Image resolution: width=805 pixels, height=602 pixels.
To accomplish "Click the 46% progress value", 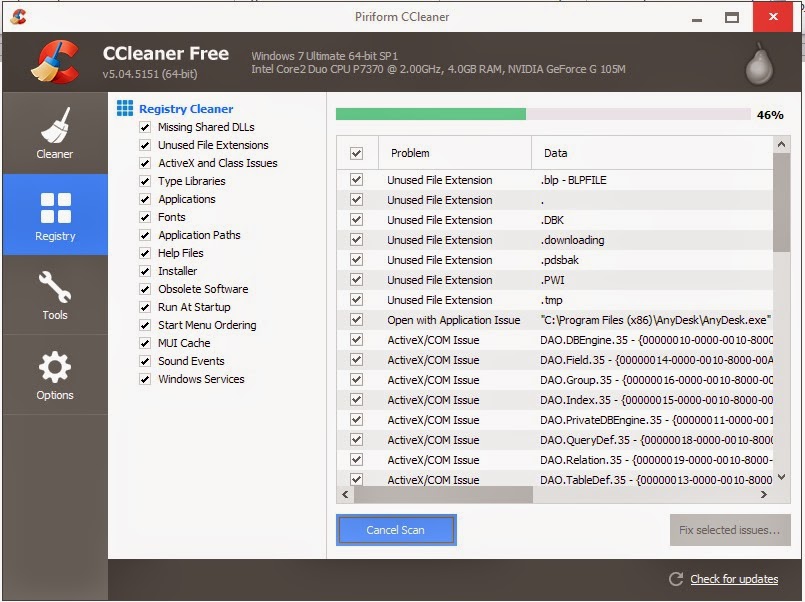I will (x=770, y=115).
